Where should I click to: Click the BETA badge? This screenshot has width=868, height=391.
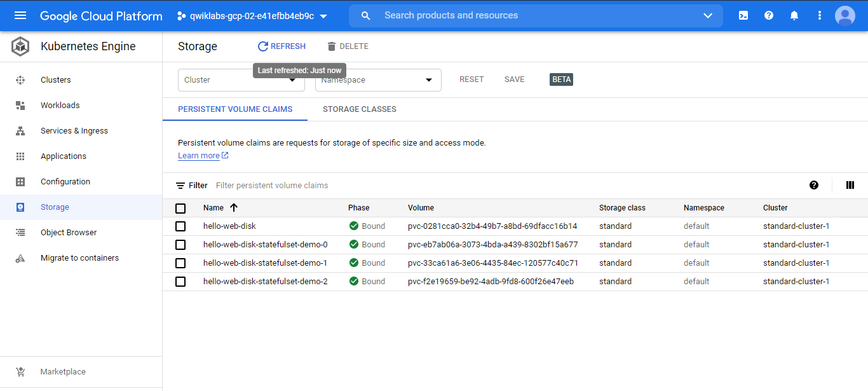click(562, 79)
